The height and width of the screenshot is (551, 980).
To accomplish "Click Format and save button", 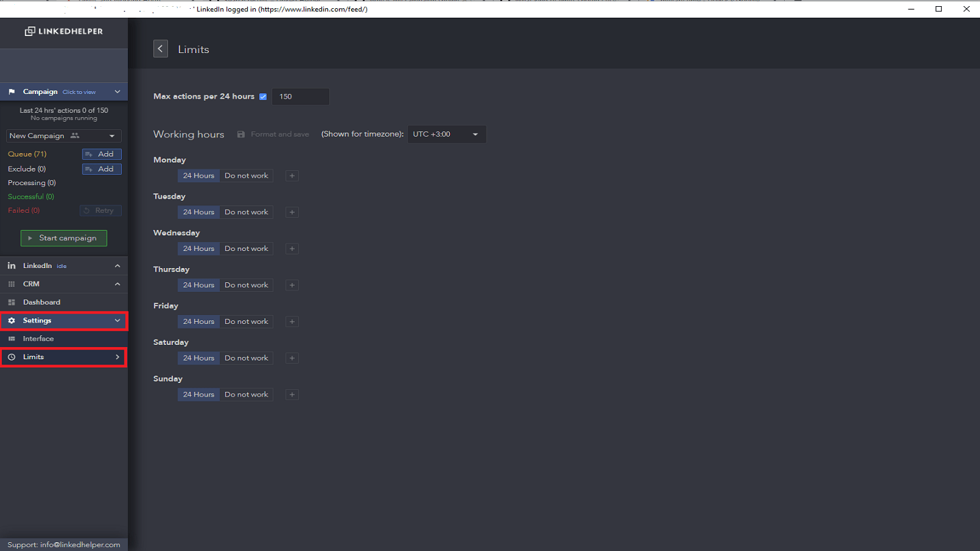I will [x=273, y=135].
